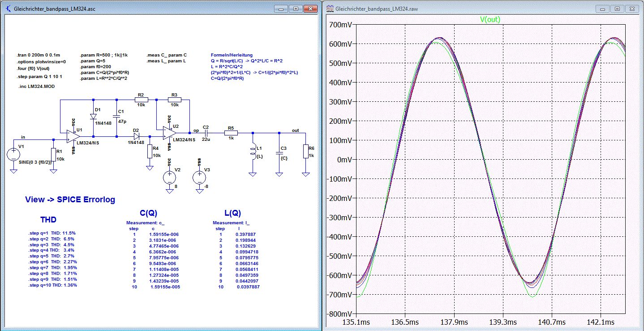This screenshot has width=644, height=331.
Task: Select the D2 1N4148 diode
Action: (136, 136)
